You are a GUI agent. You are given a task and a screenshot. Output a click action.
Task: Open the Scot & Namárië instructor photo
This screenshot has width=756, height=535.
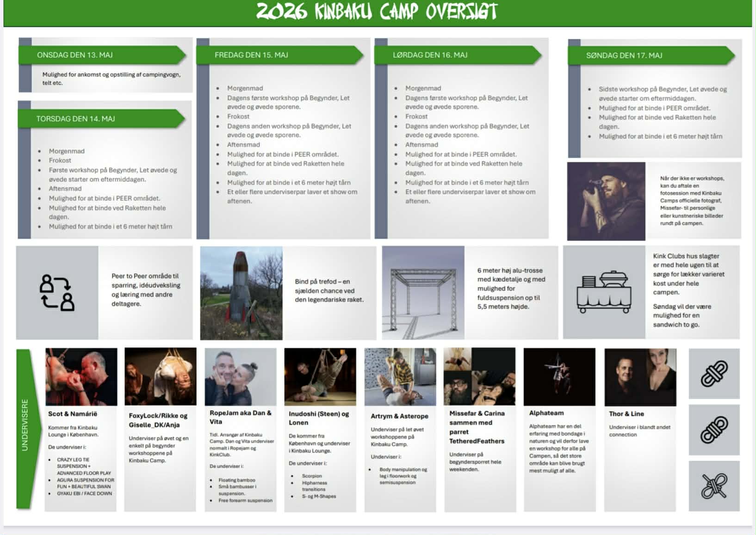(x=81, y=377)
